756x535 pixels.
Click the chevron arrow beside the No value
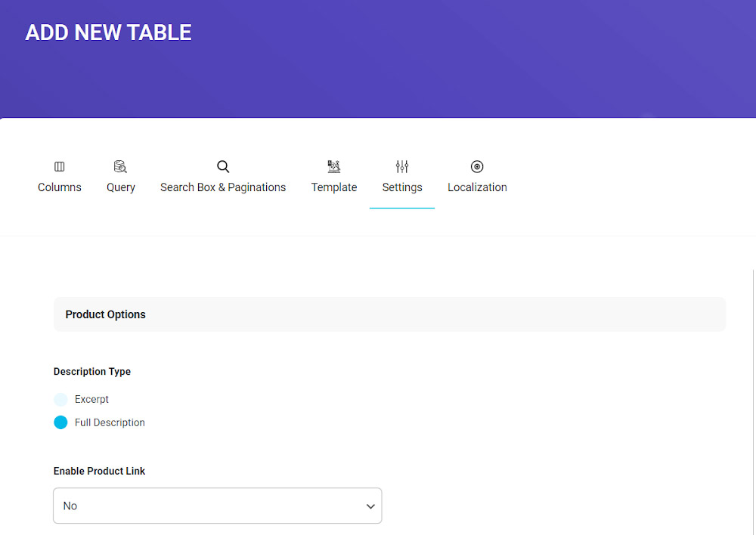[x=370, y=506]
